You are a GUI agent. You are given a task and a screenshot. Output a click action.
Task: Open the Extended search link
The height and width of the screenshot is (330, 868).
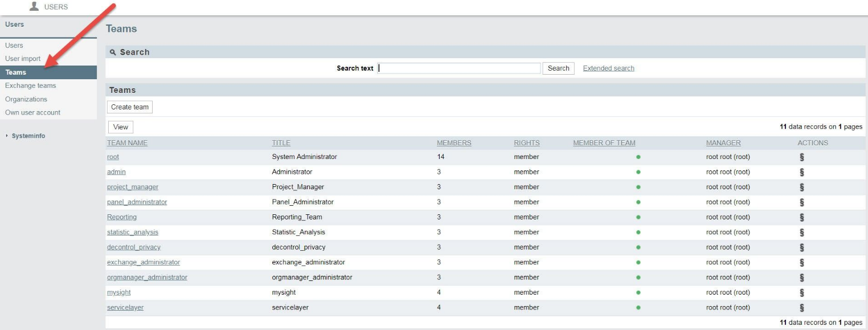coord(608,68)
